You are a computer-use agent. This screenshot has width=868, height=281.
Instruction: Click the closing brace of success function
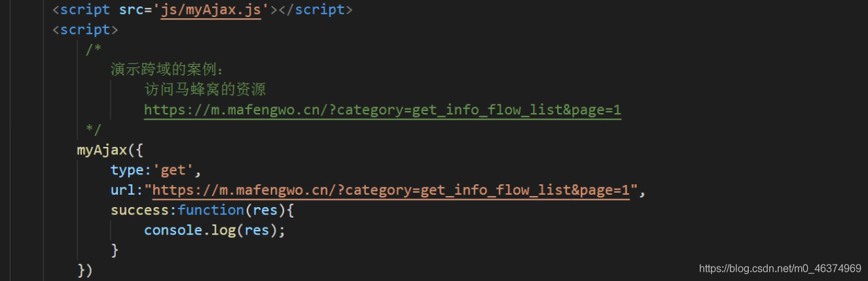pyautogui.click(x=115, y=250)
